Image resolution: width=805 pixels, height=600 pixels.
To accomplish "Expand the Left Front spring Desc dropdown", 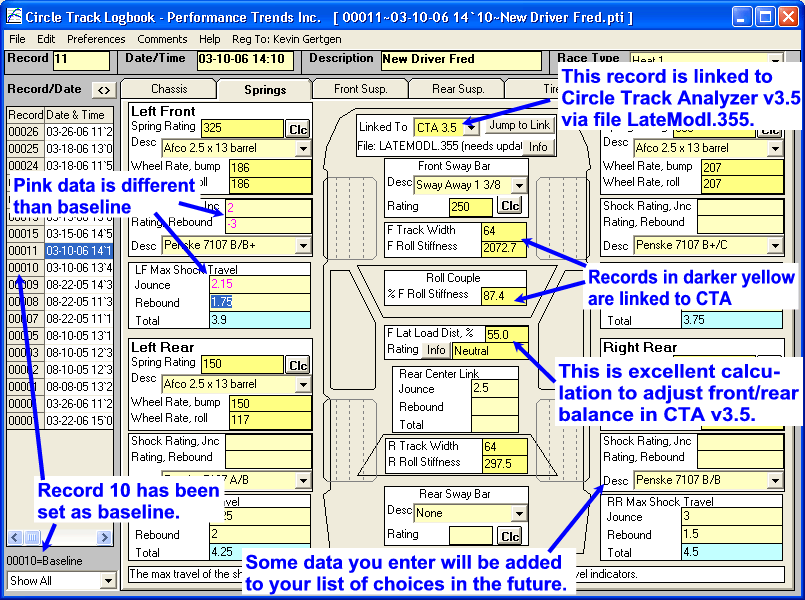I will pos(303,149).
